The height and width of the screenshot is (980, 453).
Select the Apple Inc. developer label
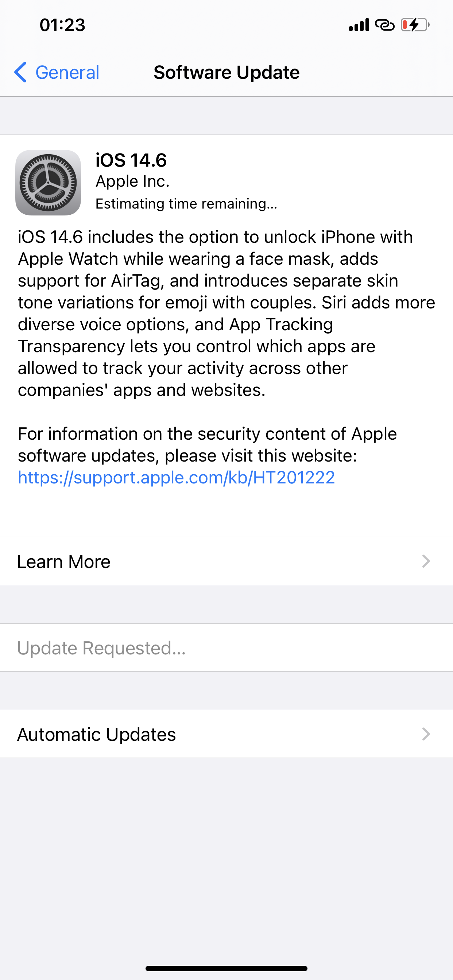pyautogui.click(x=132, y=181)
